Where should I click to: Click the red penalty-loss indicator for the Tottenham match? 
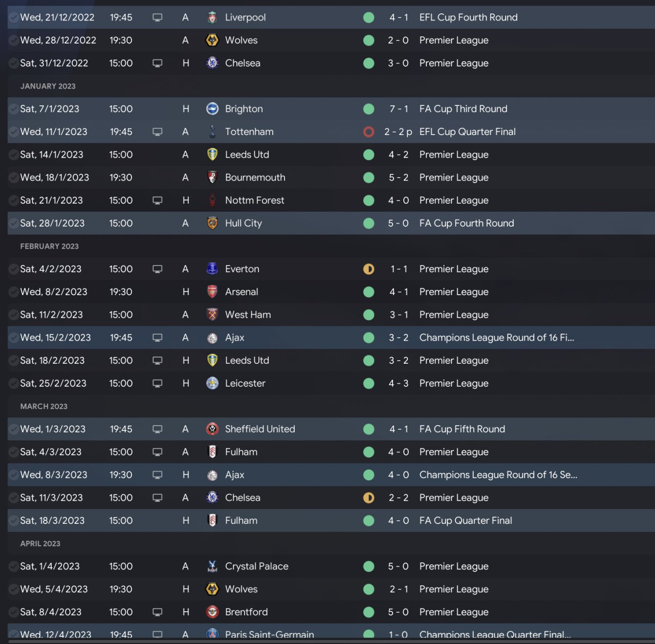(368, 132)
